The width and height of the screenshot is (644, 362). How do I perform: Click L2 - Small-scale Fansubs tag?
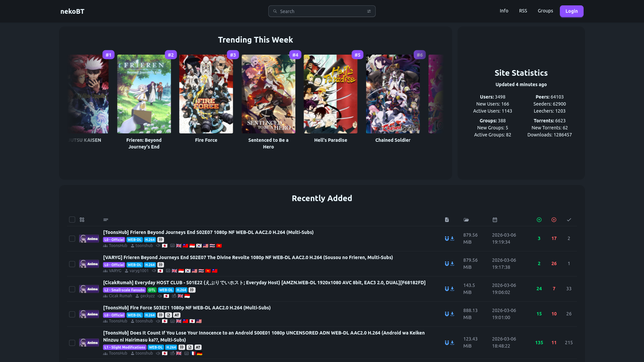tap(124, 290)
